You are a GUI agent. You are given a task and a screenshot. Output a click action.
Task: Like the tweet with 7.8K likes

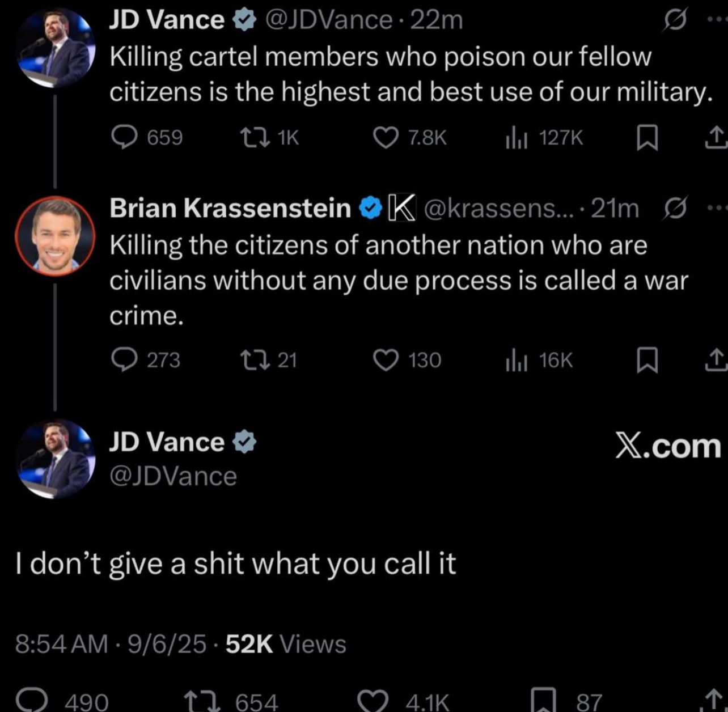click(386, 137)
